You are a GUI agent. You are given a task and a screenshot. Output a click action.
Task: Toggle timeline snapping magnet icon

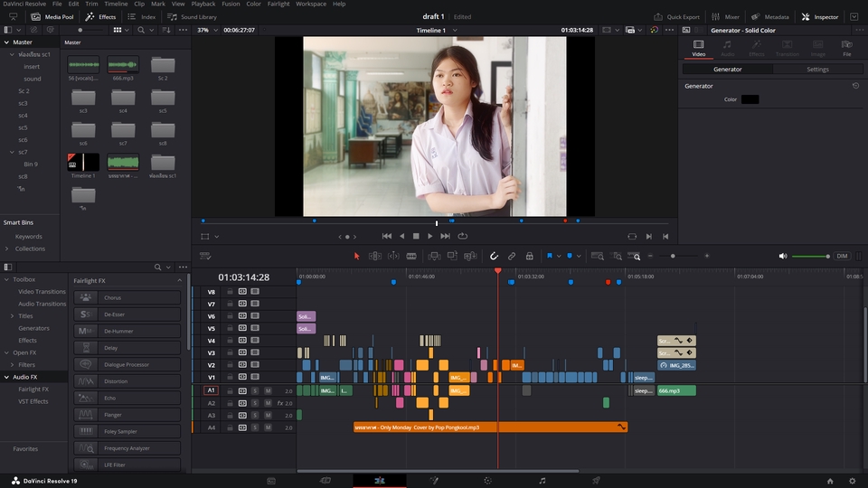coord(495,257)
